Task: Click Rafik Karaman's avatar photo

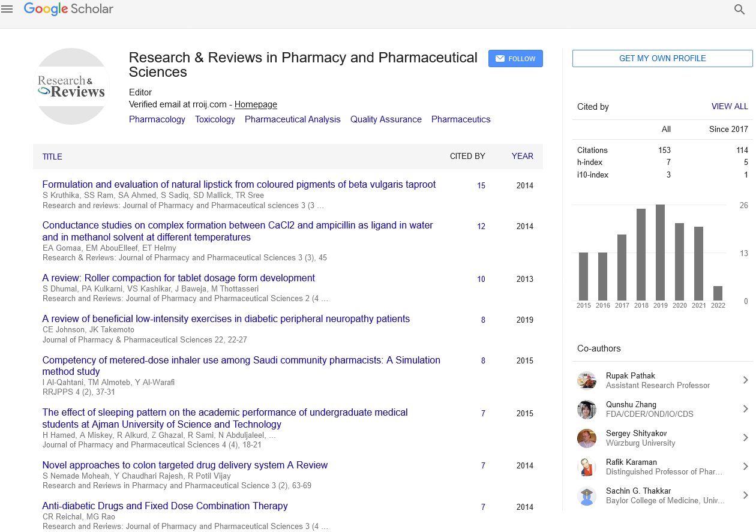Action: tap(586, 467)
